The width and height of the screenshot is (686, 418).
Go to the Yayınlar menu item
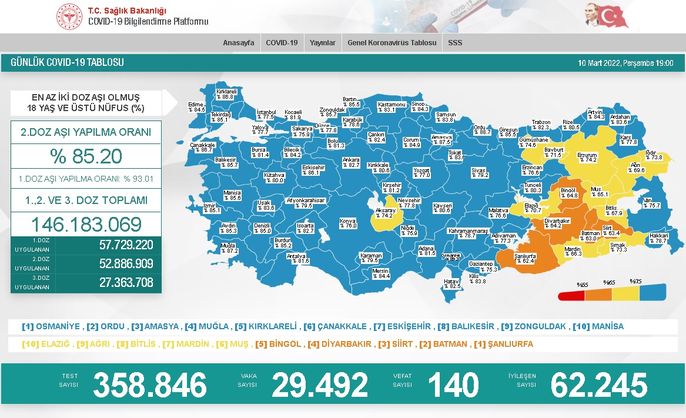(x=322, y=44)
